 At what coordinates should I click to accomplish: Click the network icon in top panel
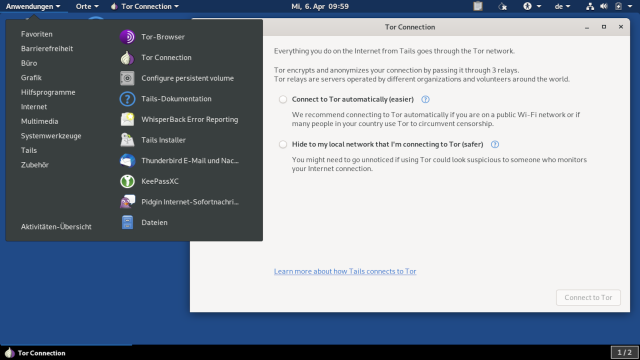click(590, 6)
